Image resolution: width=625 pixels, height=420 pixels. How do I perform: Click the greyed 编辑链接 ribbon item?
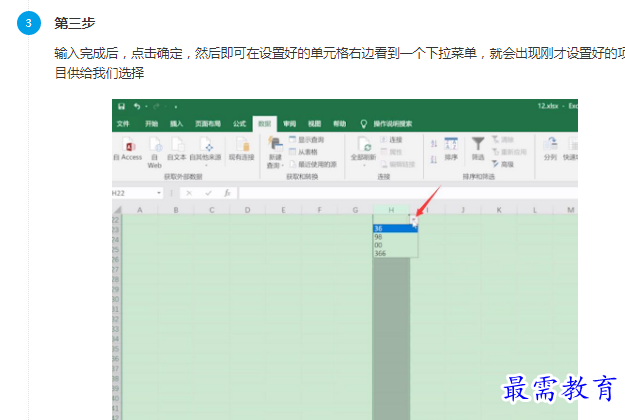pos(398,164)
